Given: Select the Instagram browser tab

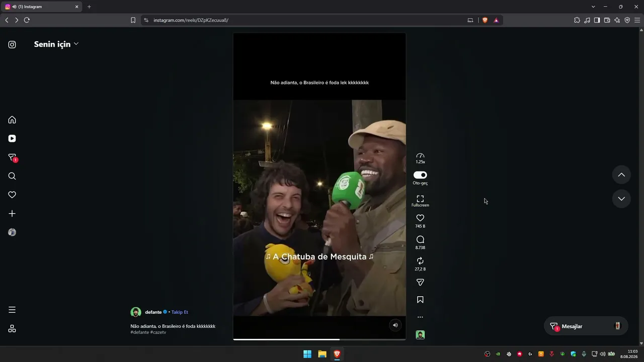Looking at the screenshot, I should [x=42, y=7].
